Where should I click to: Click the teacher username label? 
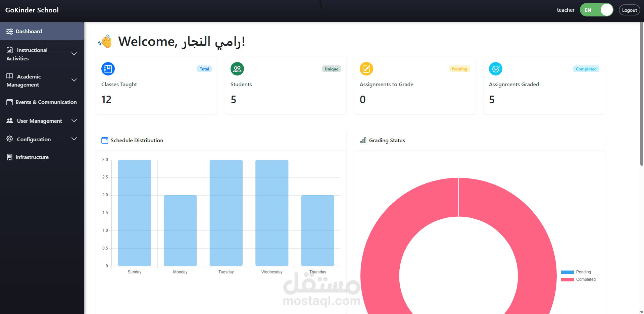point(565,10)
